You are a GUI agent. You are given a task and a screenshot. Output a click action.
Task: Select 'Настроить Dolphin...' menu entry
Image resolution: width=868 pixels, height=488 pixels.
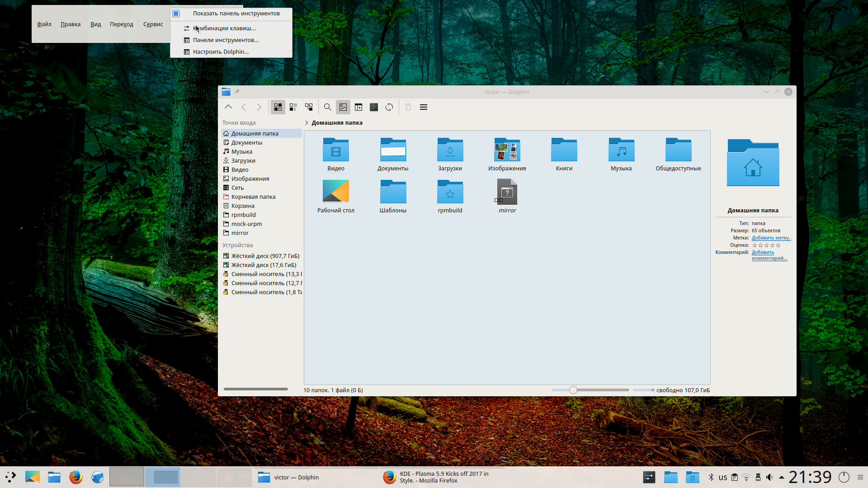(221, 52)
